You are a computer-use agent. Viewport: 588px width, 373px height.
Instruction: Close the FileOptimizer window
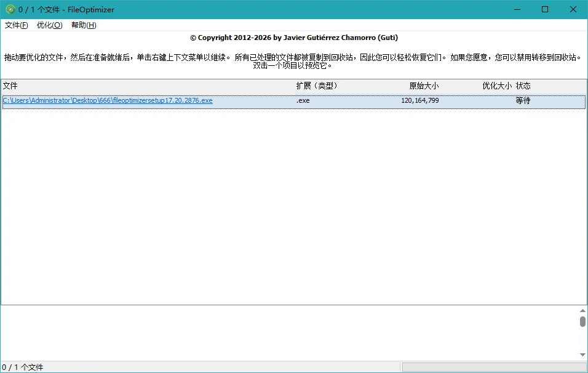point(573,9)
